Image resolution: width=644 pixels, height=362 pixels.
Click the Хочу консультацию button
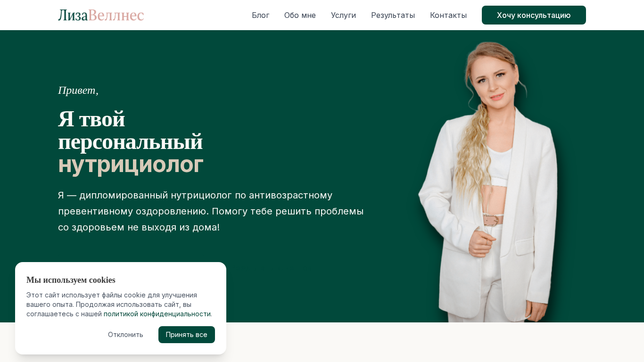click(534, 15)
